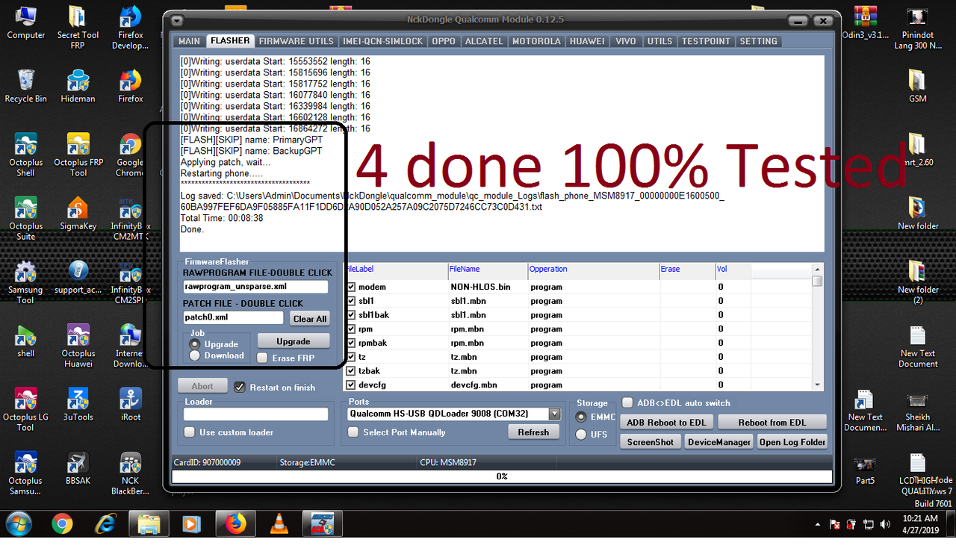The image size is (956, 560).
Task: Open Octoplus FRP Tool desktop icon
Action: [x=78, y=155]
